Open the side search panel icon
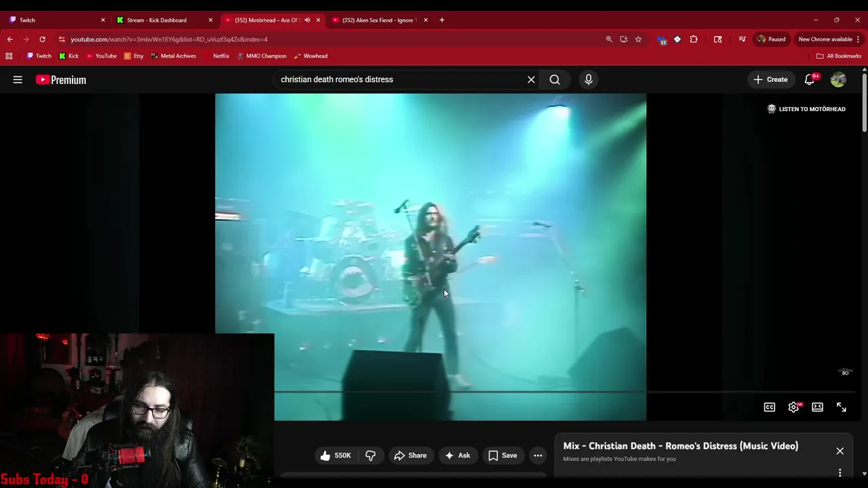This screenshot has height=488, width=868. (717, 39)
